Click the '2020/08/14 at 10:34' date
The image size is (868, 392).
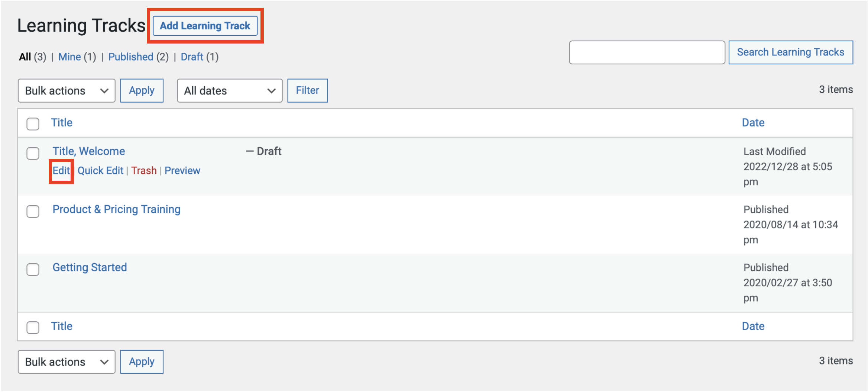[791, 225]
